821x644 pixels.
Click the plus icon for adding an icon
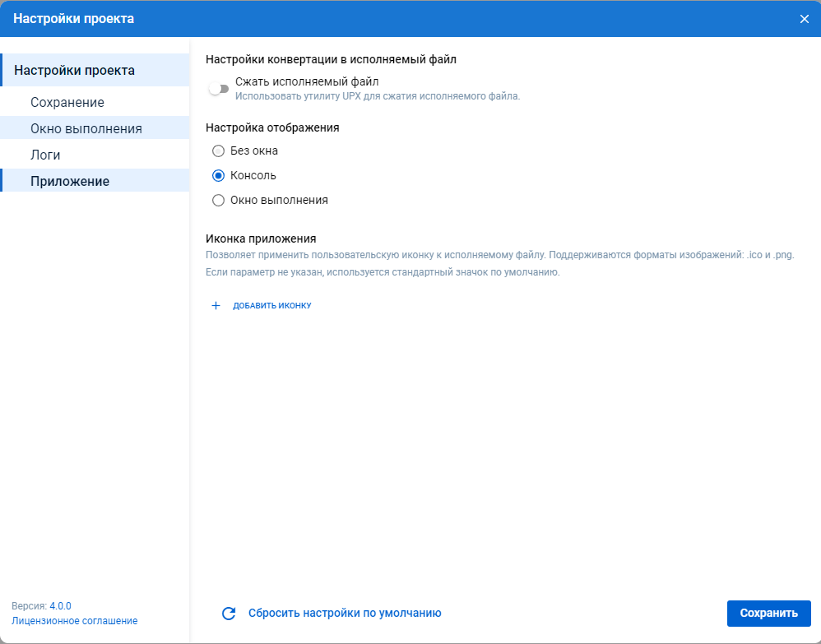tap(216, 306)
